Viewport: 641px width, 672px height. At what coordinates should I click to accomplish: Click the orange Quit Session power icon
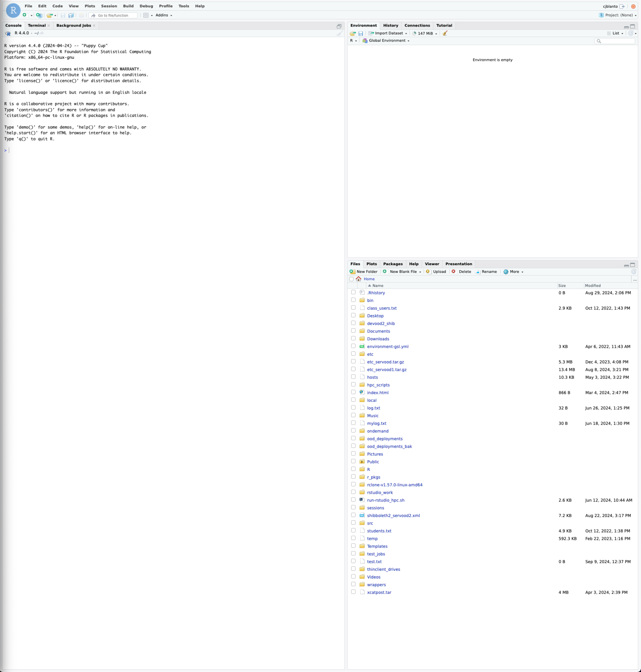point(633,6)
